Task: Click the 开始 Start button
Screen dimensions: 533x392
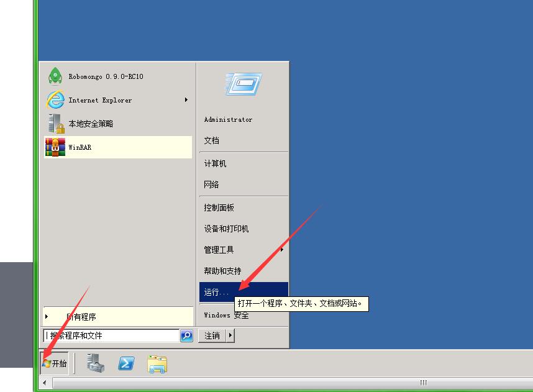Action: point(55,363)
